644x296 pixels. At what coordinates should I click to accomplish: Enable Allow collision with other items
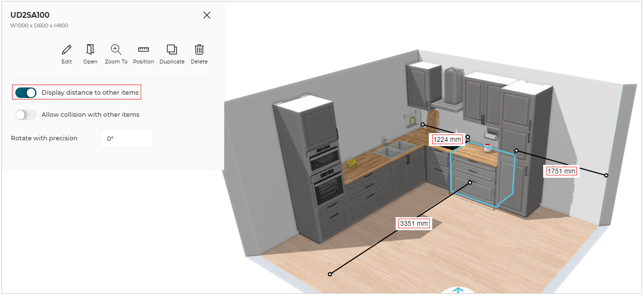[x=26, y=115]
